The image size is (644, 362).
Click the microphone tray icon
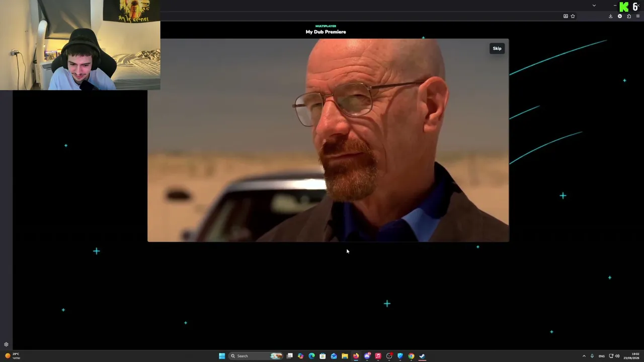[592, 356]
